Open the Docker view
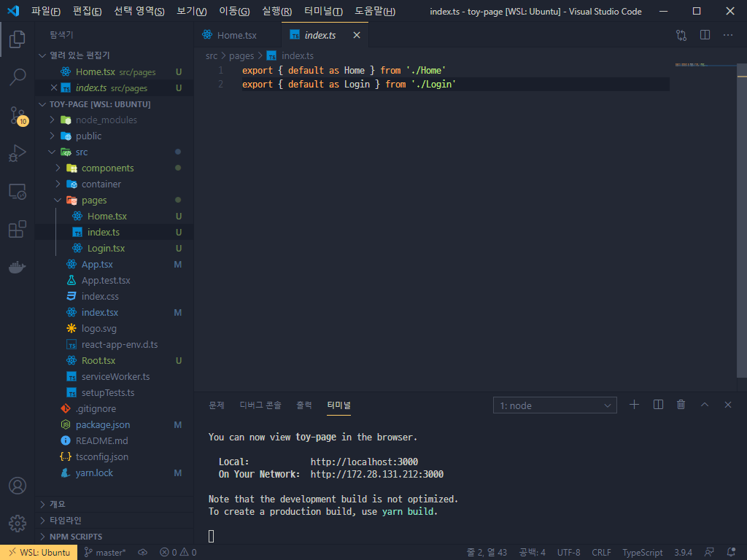This screenshot has height=560, width=747. 18,267
